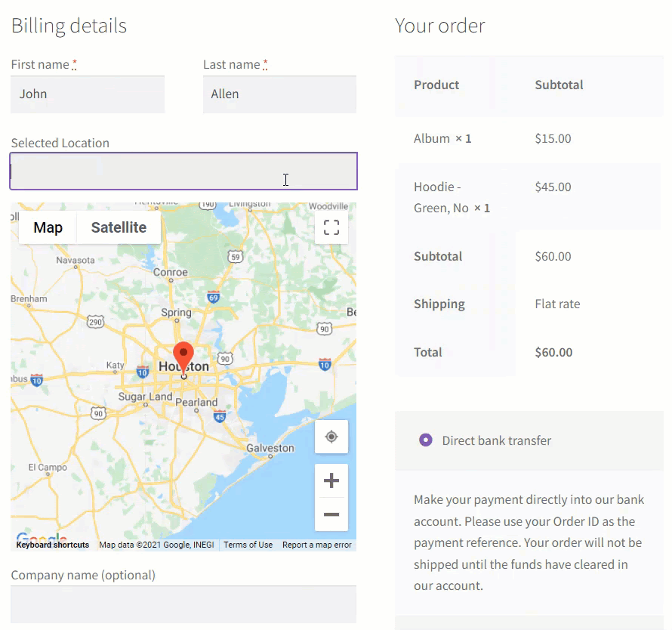Viewport: 672px width, 630px height.
Task: Click the Spring label on the map
Action: tap(176, 312)
